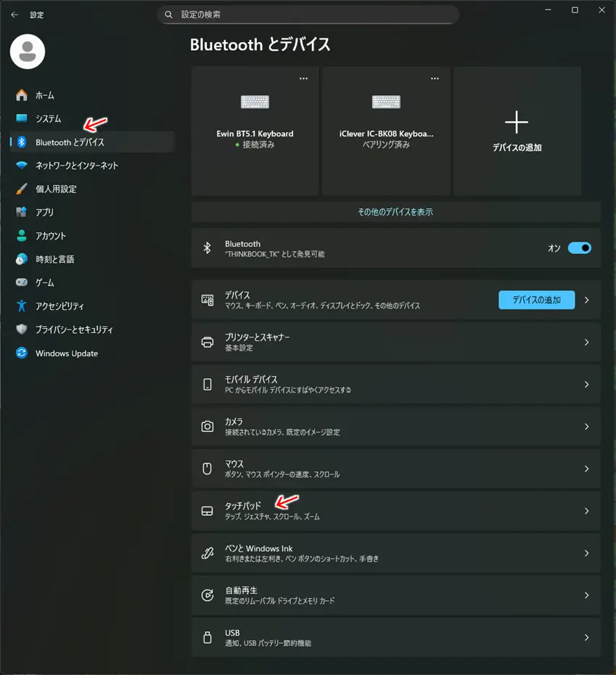Click the back arrow in the title bar
This screenshot has width=616, height=675.
15,15
